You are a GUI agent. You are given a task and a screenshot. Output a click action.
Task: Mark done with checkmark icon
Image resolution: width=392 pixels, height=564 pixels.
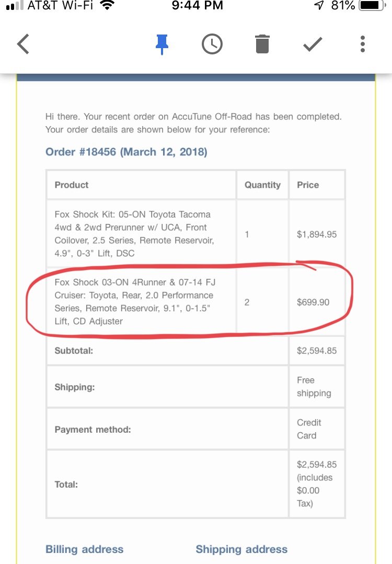tap(313, 44)
